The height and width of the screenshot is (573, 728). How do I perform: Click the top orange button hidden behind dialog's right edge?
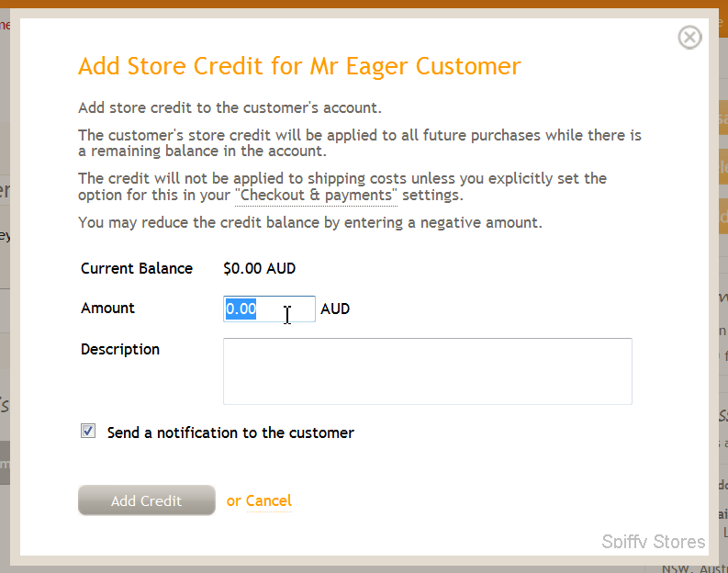pos(722,119)
